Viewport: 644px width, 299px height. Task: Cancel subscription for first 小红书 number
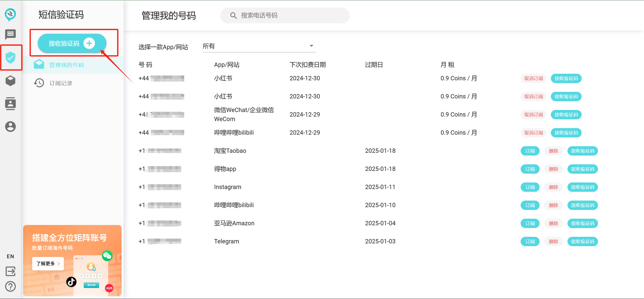pyautogui.click(x=534, y=79)
